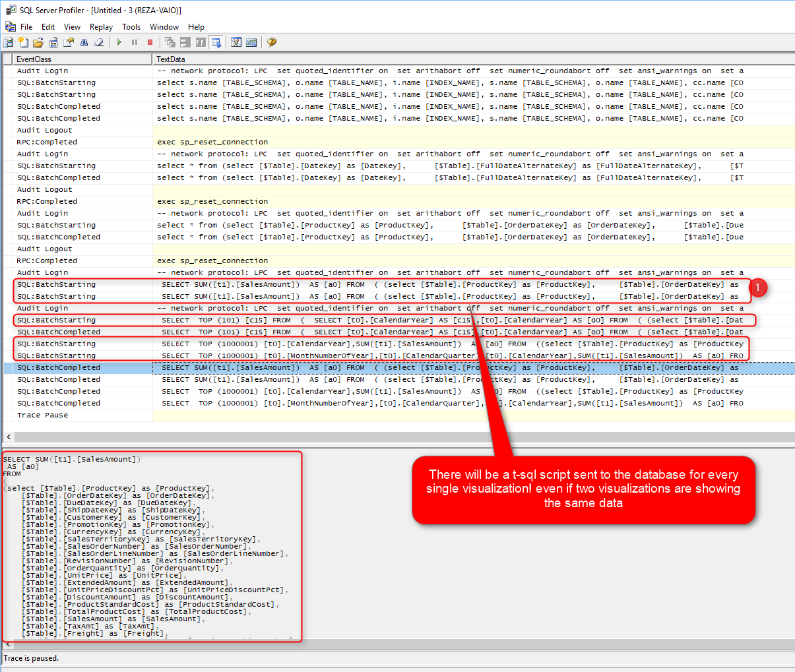Pause the selected trace
This screenshot has height=672, width=795.
(x=135, y=42)
